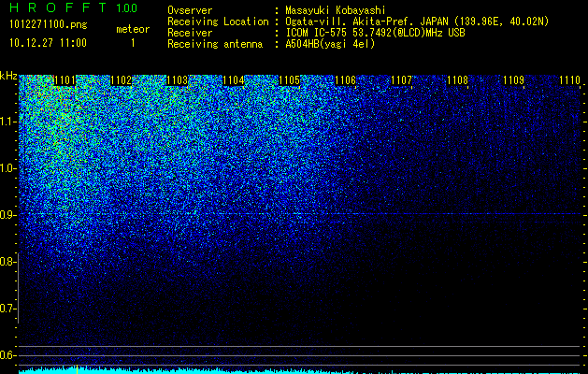Click the 0.6 kHz axis label
Image resolution: width=588 pixels, height=374 pixels.
coord(7,355)
